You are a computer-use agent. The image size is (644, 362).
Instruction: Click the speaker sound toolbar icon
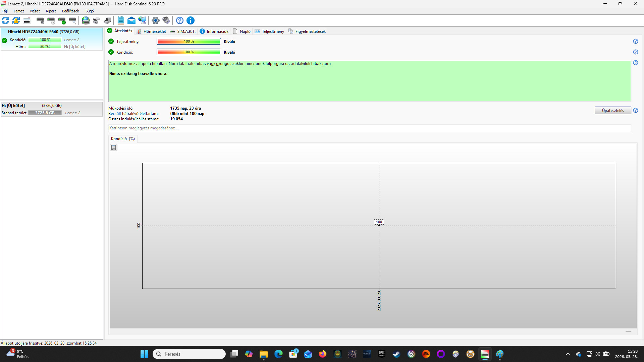(166, 20)
